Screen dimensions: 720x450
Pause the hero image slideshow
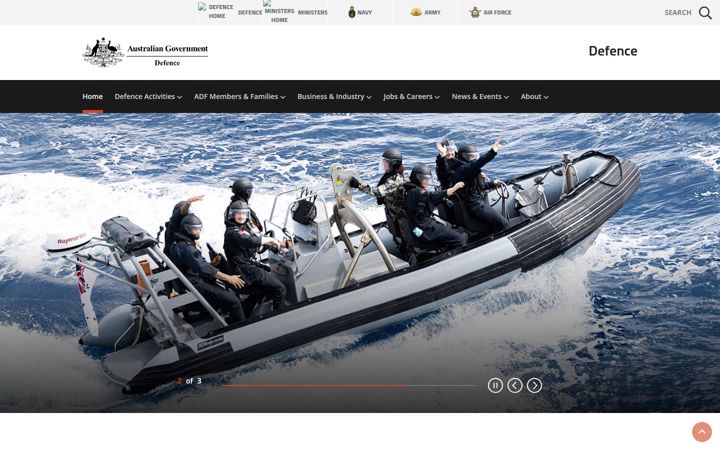[495, 385]
